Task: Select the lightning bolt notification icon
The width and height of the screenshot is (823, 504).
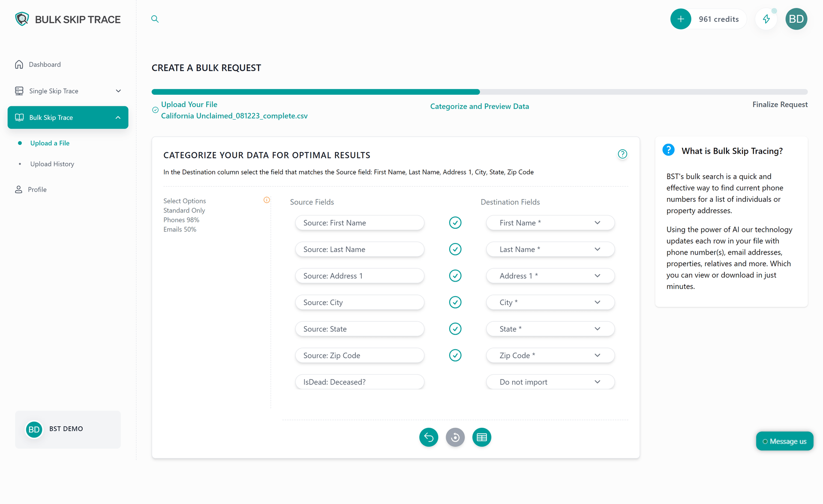Action: (x=767, y=19)
